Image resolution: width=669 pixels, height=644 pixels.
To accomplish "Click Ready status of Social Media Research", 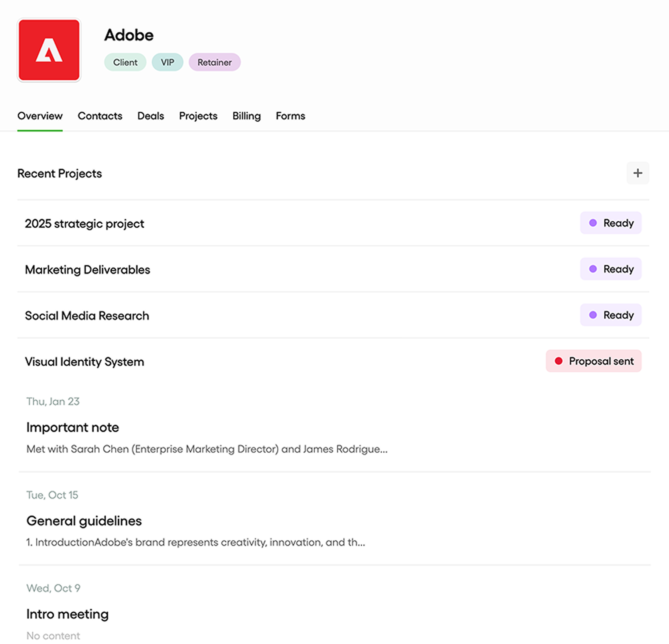I will 610,315.
